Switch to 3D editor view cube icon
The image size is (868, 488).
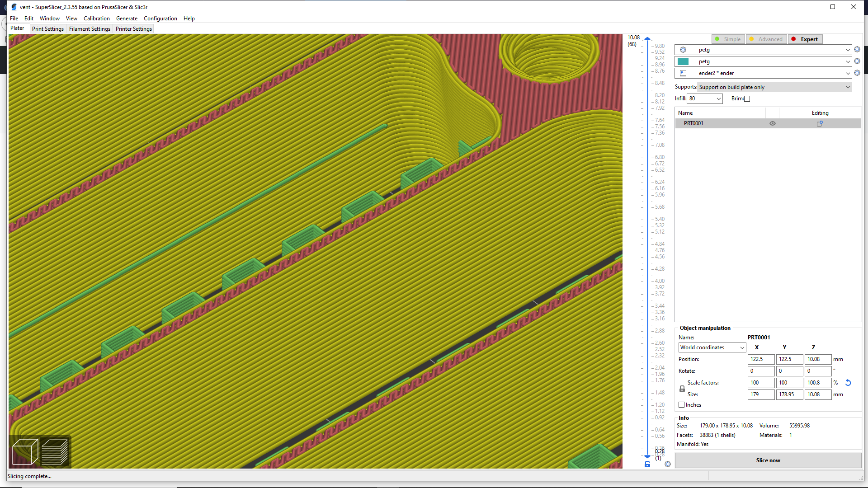(24, 451)
